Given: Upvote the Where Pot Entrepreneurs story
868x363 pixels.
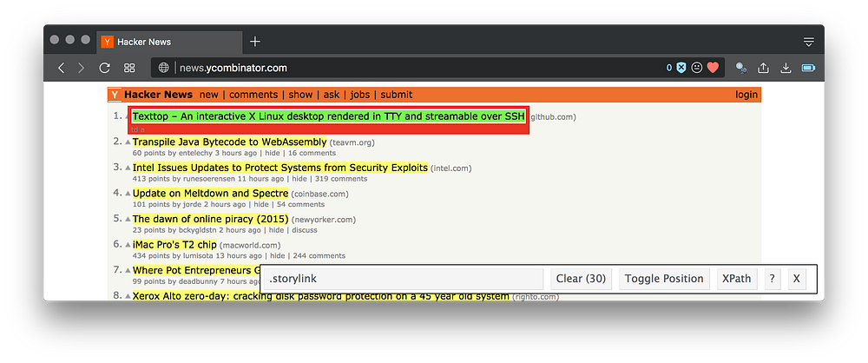Looking at the screenshot, I should coord(128,271).
